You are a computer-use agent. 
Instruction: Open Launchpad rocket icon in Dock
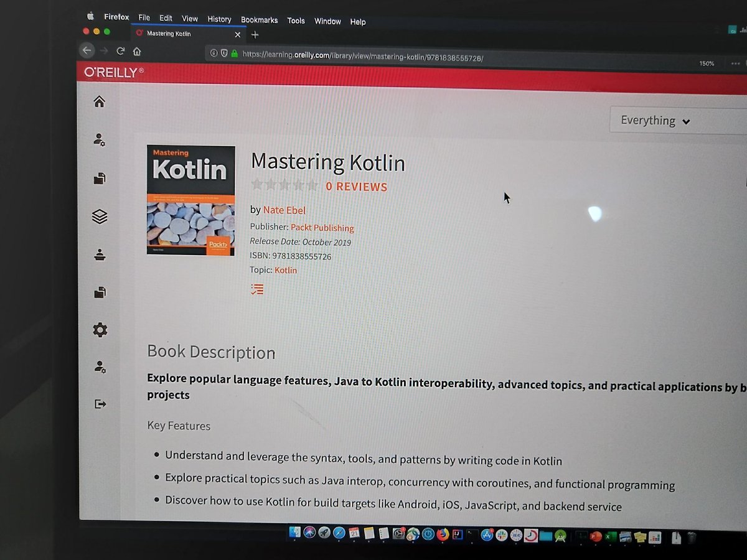(324, 533)
